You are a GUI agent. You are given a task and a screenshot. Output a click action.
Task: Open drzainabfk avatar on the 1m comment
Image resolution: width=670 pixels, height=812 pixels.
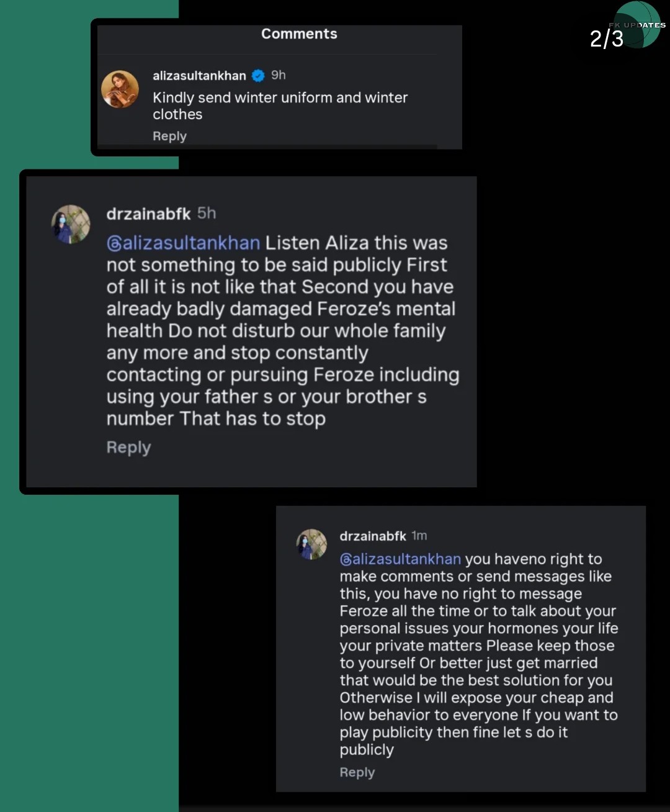[311, 544]
